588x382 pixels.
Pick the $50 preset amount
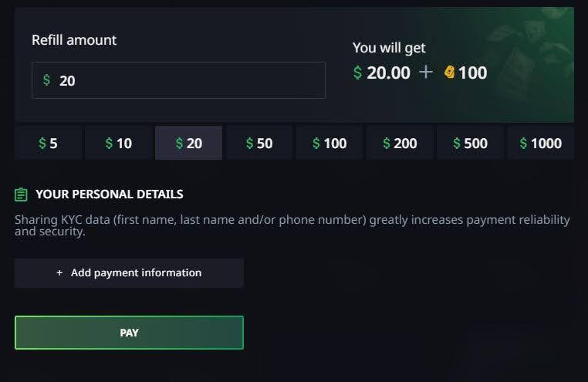pos(259,143)
